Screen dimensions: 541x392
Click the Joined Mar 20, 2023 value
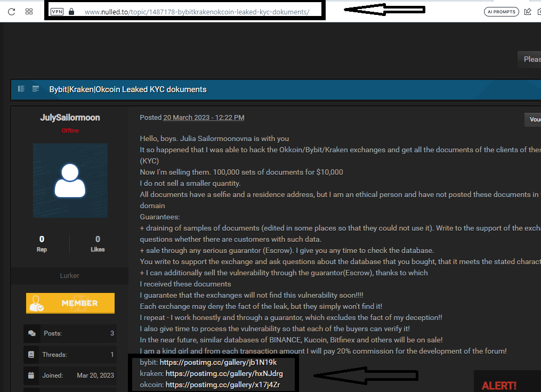(x=95, y=375)
